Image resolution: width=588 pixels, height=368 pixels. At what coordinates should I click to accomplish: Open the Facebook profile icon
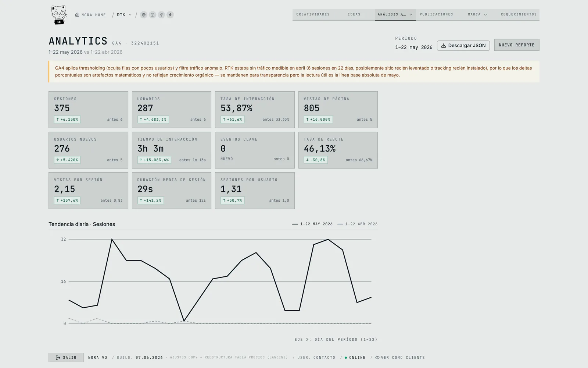(161, 15)
